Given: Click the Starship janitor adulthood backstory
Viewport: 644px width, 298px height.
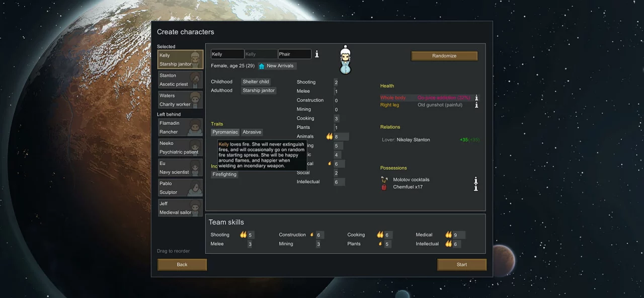Looking at the screenshot, I should pos(259,91).
